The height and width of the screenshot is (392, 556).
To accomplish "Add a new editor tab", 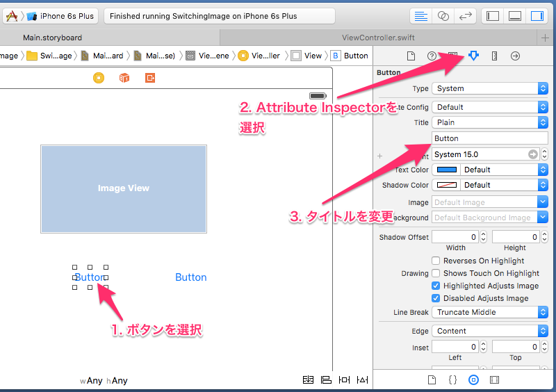I will point(545,38).
